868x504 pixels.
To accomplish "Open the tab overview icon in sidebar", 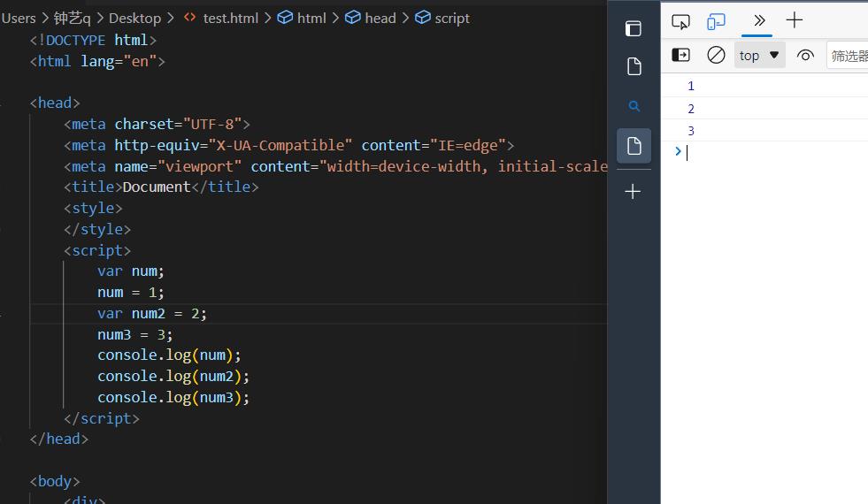I will pyautogui.click(x=634, y=28).
